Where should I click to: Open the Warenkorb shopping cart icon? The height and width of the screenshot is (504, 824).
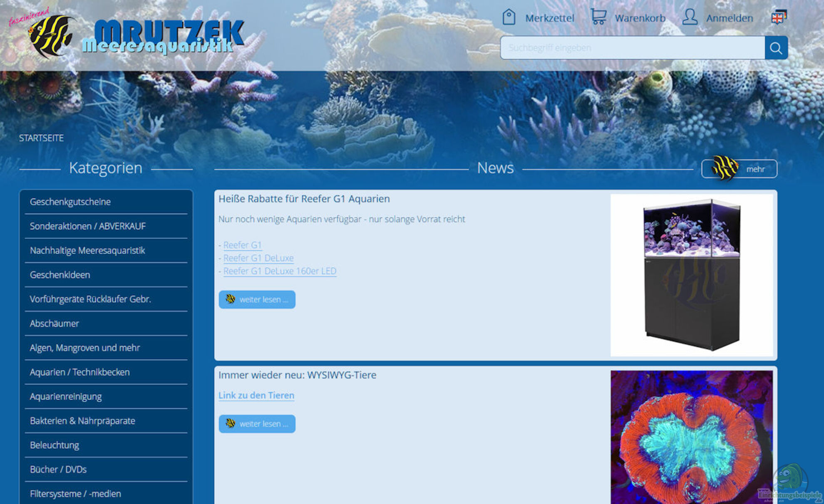[598, 17]
